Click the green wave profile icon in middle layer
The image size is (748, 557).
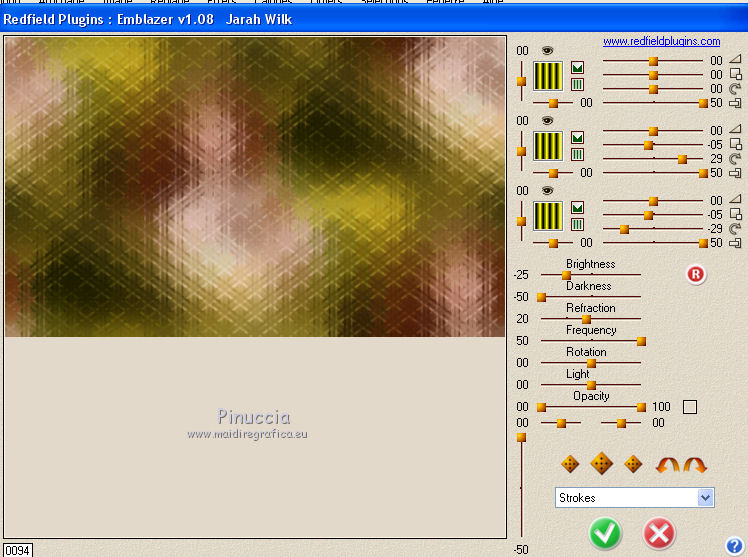pyautogui.click(x=578, y=138)
